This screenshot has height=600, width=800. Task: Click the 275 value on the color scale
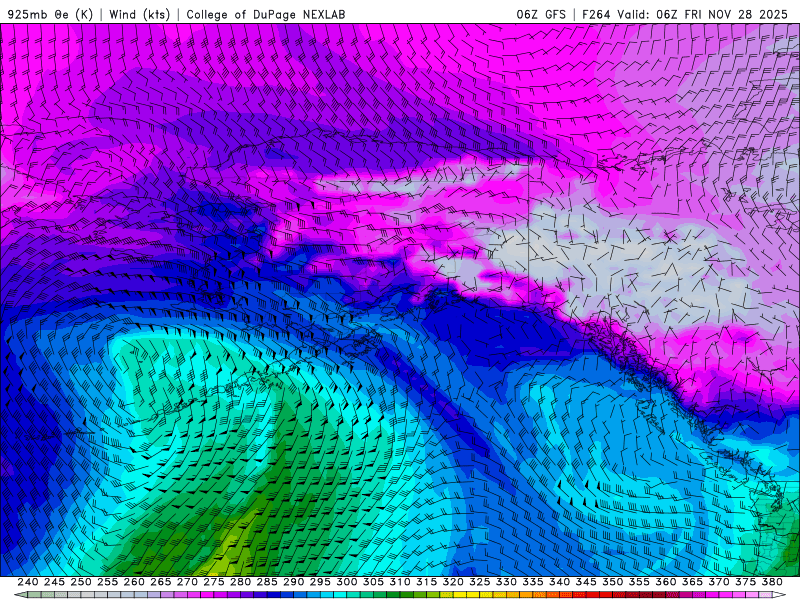[214, 582]
